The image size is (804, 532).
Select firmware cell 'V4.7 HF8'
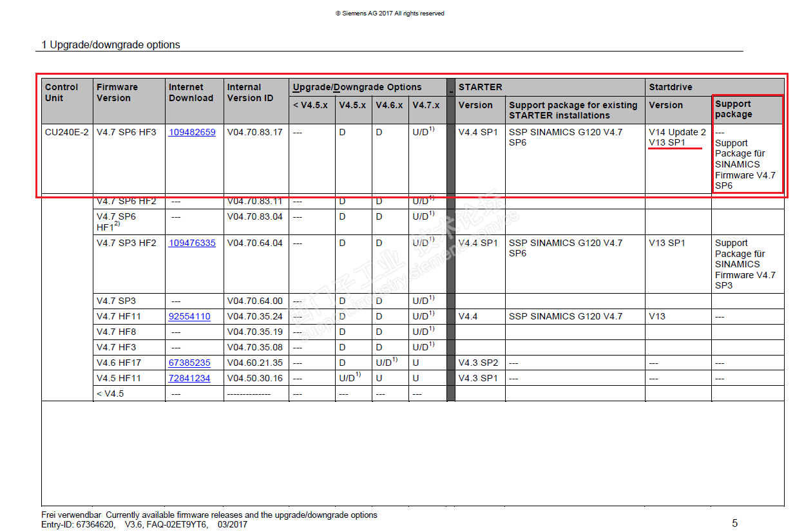click(116, 332)
